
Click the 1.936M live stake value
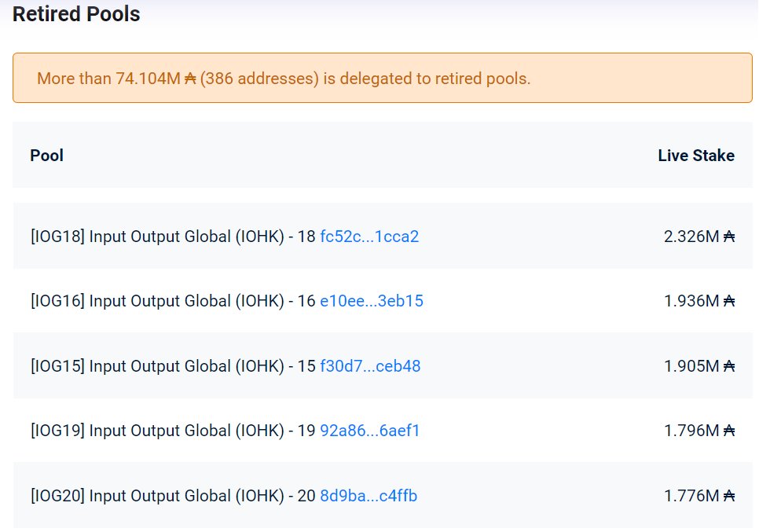click(x=699, y=301)
